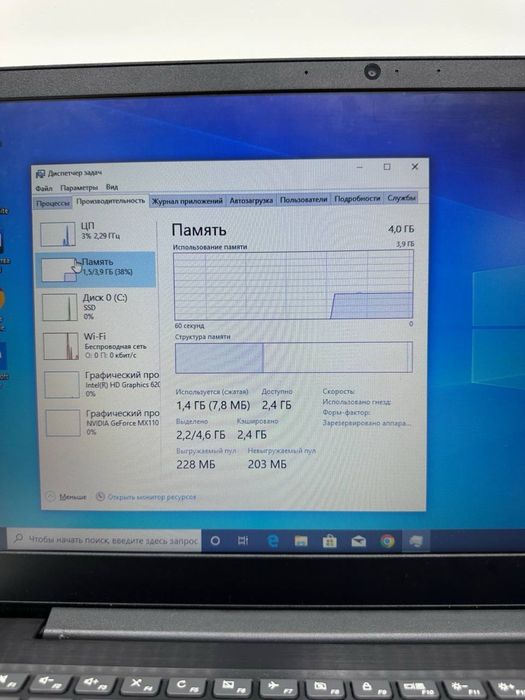The height and width of the screenshot is (700, 525).
Task: Switch to the Процессы tab
Action: (53, 203)
